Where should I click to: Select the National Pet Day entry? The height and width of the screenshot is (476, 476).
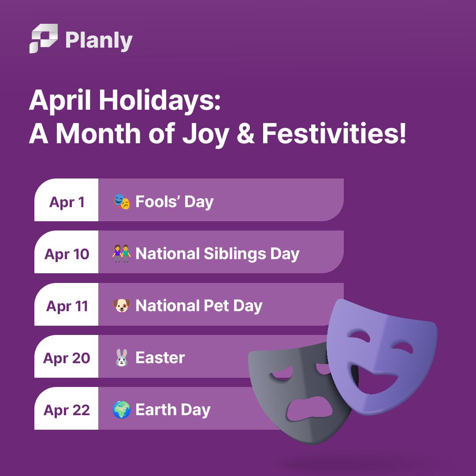click(x=199, y=306)
